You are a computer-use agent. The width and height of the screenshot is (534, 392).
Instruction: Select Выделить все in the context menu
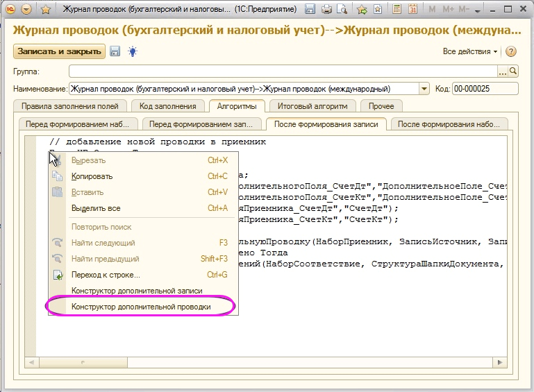pyautogui.click(x=96, y=208)
